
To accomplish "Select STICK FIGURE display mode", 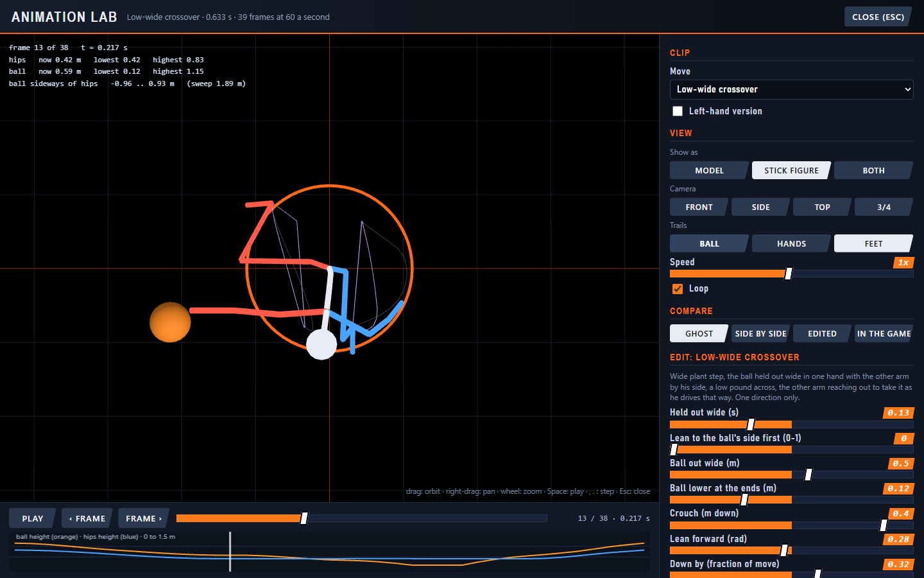I will (791, 170).
